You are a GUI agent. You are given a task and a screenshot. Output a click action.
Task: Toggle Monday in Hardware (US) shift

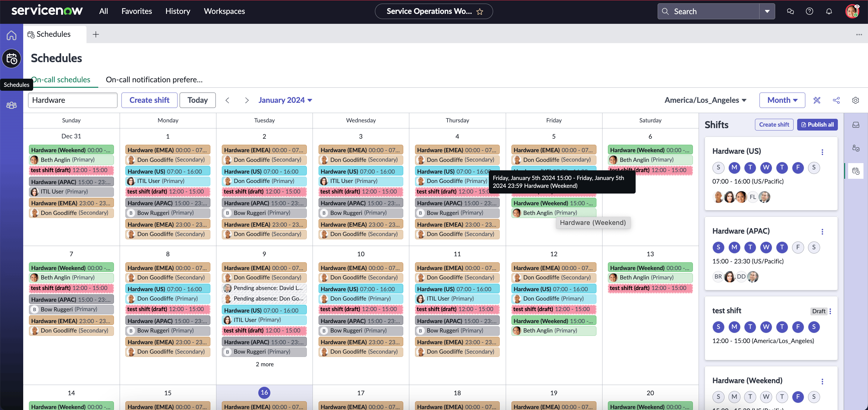coord(734,168)
